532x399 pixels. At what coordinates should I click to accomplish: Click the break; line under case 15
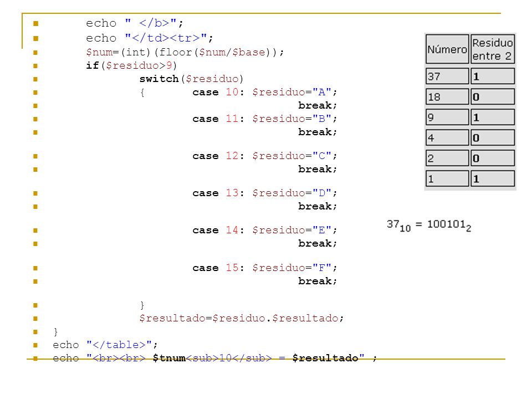[318, 281]
